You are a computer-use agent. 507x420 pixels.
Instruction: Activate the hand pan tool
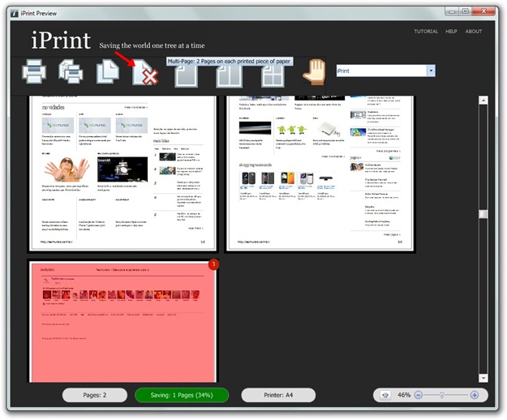pyautogui.click(x=314, y=72)
